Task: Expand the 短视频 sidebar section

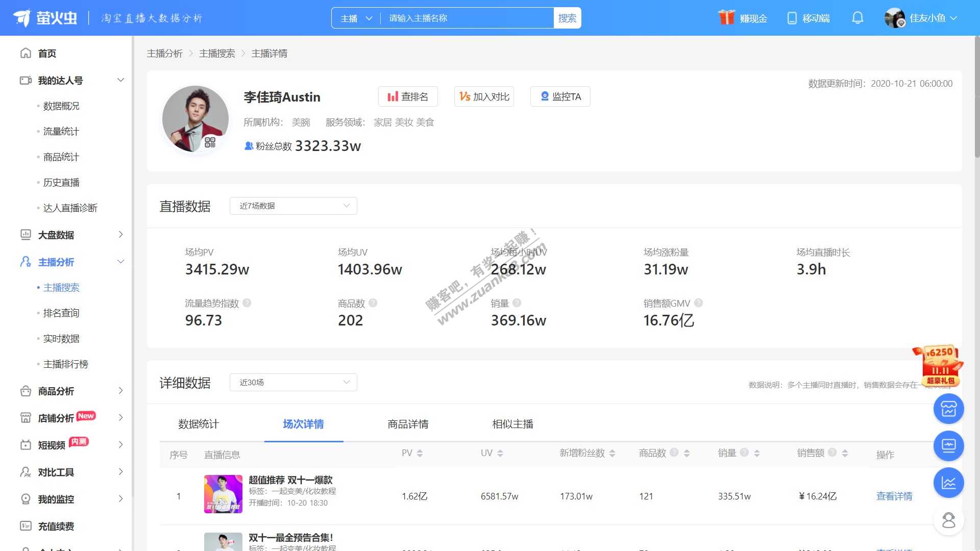Action: point(120,445)
